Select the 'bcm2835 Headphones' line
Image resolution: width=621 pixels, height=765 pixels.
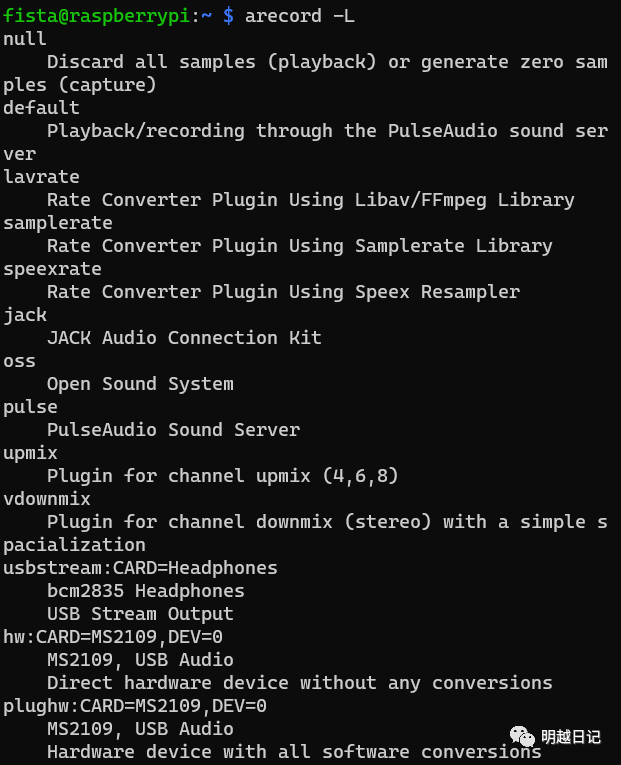pos(145,590)
